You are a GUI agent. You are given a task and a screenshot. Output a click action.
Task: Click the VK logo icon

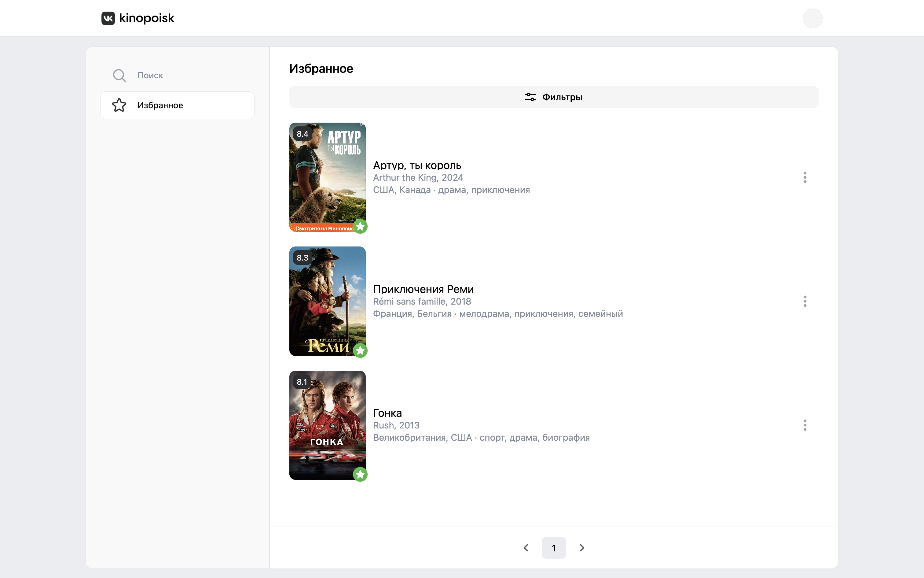[x=108, y=18]
